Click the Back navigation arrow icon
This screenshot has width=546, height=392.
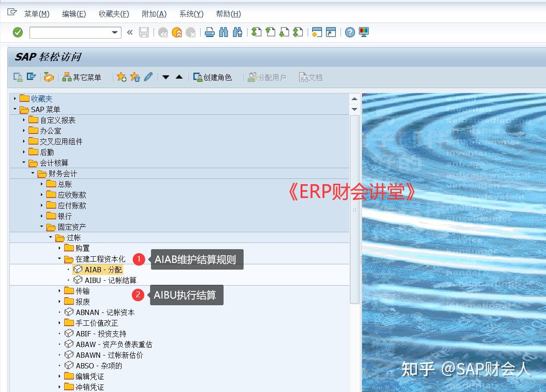(163, 32)
